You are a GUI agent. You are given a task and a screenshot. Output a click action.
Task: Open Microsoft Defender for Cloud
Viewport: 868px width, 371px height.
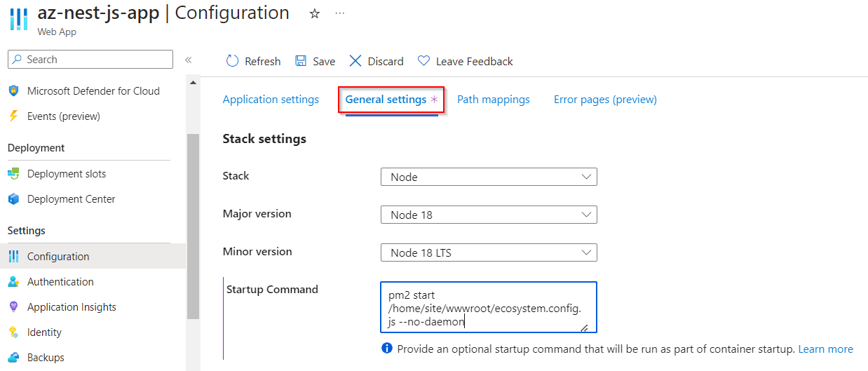pos(93,91)
